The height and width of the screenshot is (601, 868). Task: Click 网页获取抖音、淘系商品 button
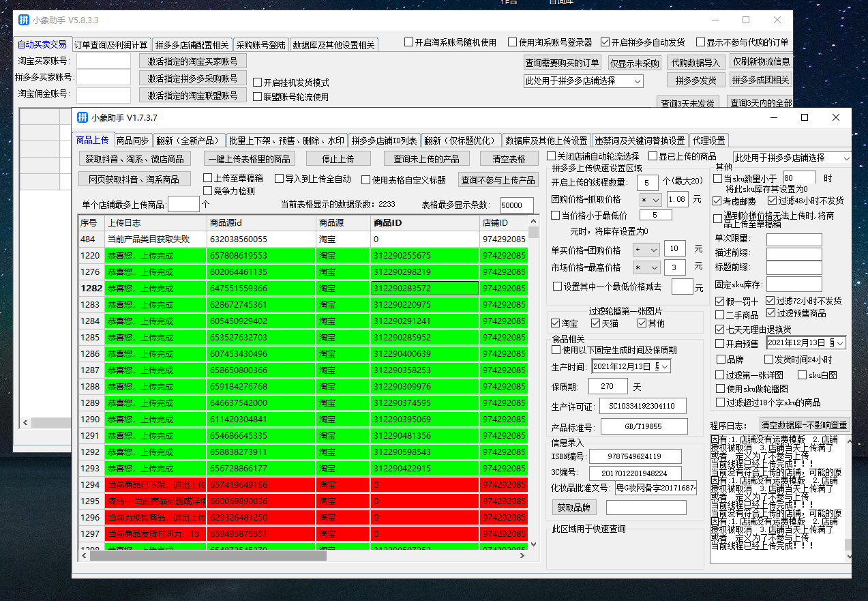pos(134,179)
